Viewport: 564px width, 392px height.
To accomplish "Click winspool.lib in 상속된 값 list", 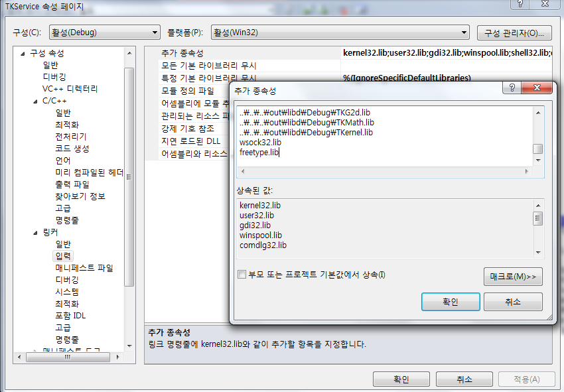I will click(x=261, y=235).
